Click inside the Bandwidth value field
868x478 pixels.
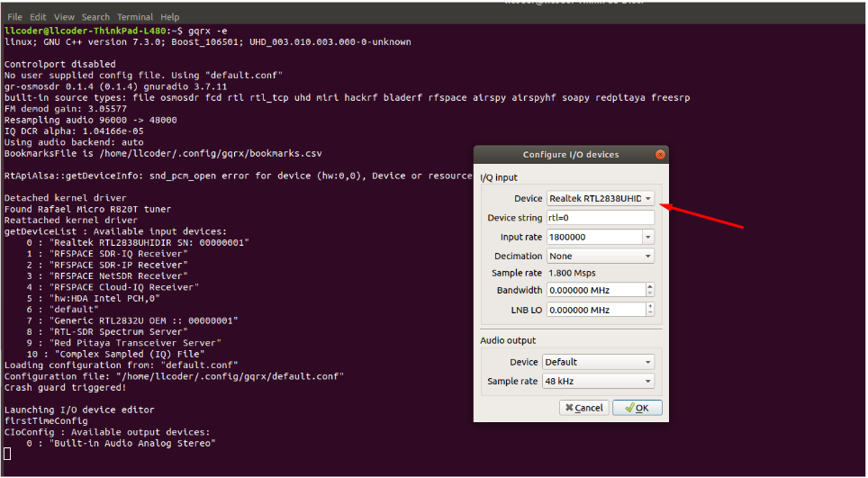(594, 290)
